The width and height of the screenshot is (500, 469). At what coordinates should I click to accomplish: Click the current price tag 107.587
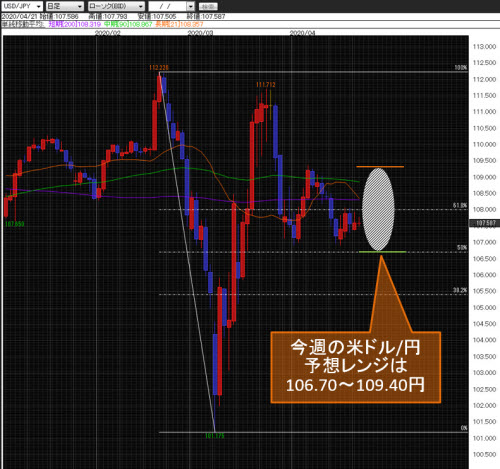[x=484, y=223]
